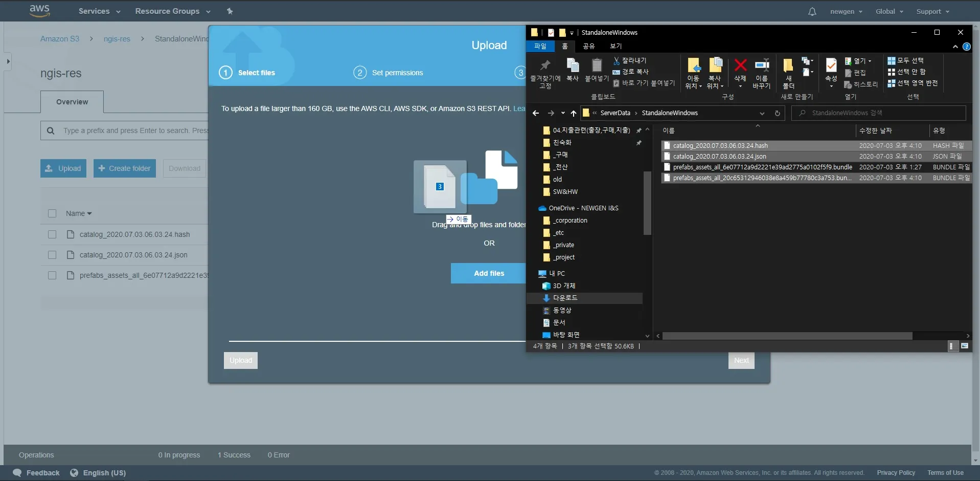Click Invert selection (선택 영역 반전)

point(913,83)
